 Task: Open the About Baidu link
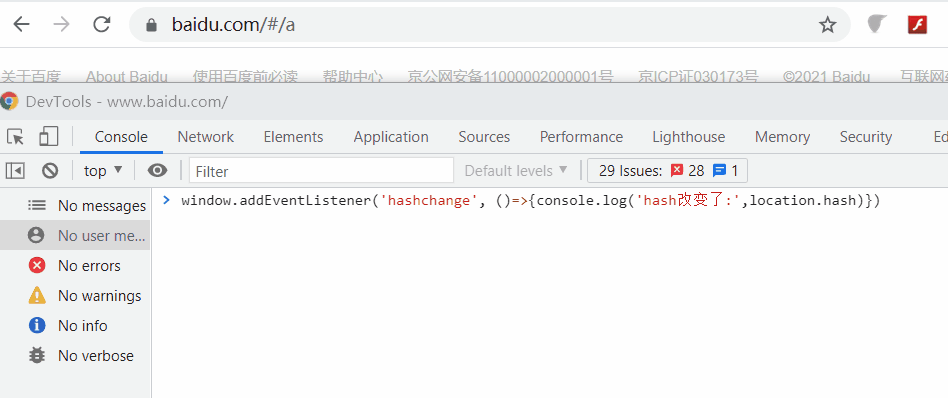pyautogui.click(x=126, y=77)
